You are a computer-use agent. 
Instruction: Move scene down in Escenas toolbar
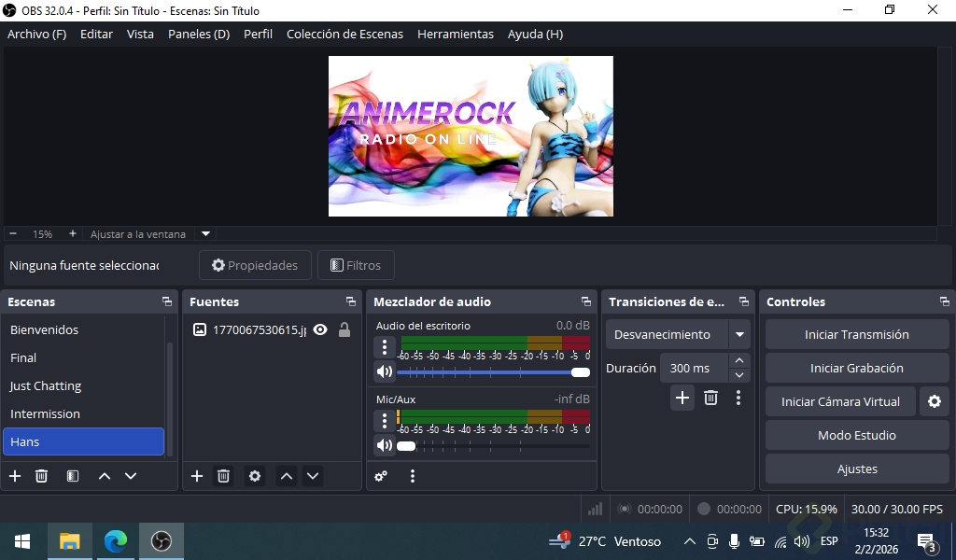pos(131,476)
